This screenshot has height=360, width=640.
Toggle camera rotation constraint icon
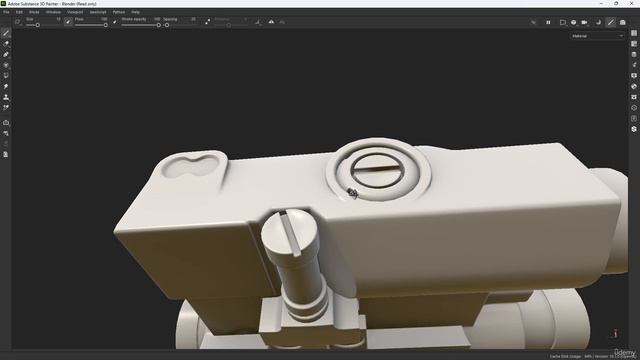tap(598, 22)
